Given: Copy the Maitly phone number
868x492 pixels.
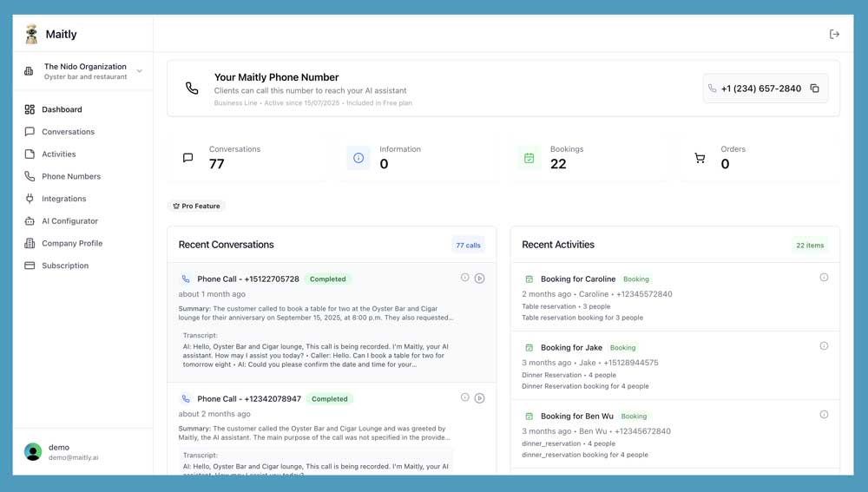Looking at the screenshot, I should pos(814,89).
